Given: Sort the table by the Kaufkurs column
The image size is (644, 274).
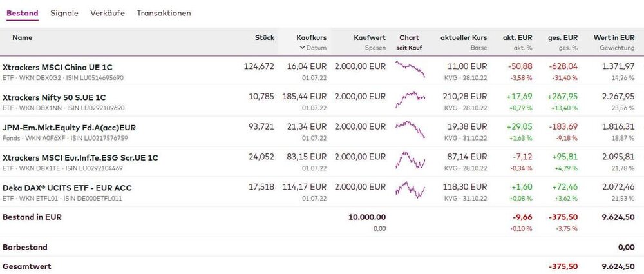Looking at the screenshot, I should coord(311,38).
